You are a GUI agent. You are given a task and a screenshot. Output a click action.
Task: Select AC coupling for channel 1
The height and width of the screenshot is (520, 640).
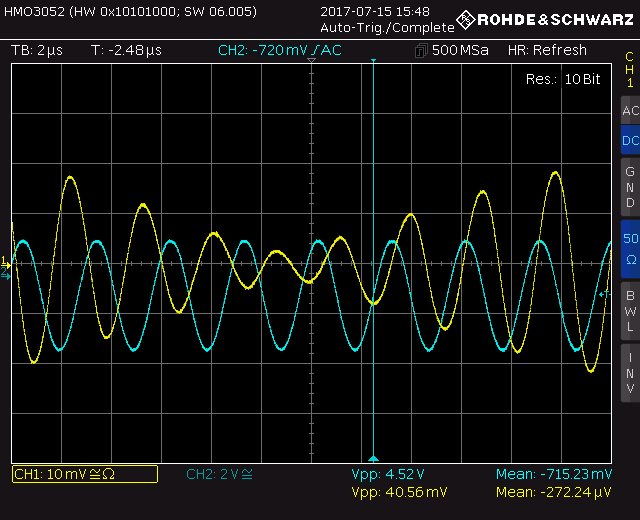pyautogui.click(x=629, y=111)
